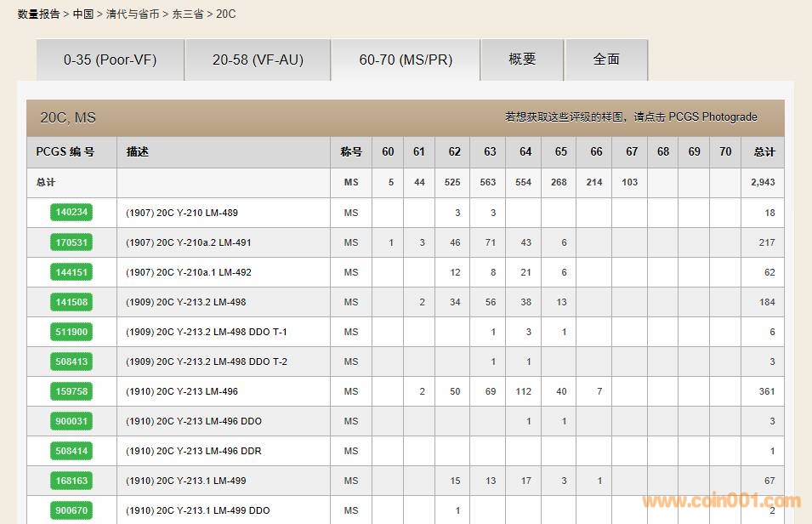The image size is (812, 524).
Task: Click the 中国 breadcrumb link
Action: (x=83, y=14)
